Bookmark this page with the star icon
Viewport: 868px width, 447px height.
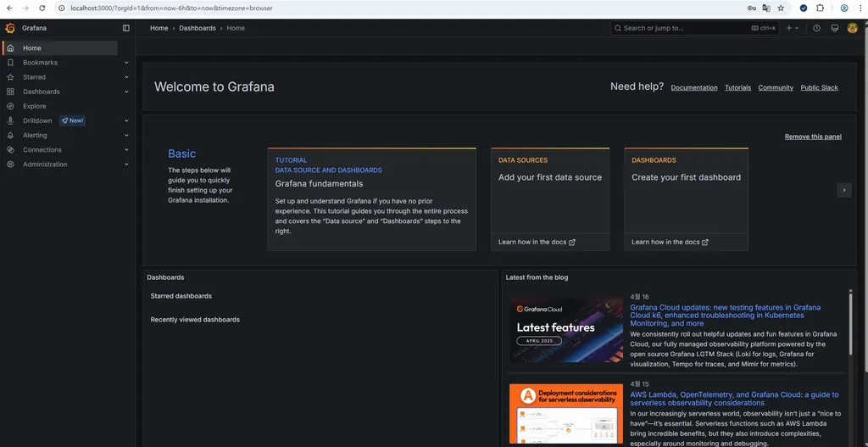781,8
